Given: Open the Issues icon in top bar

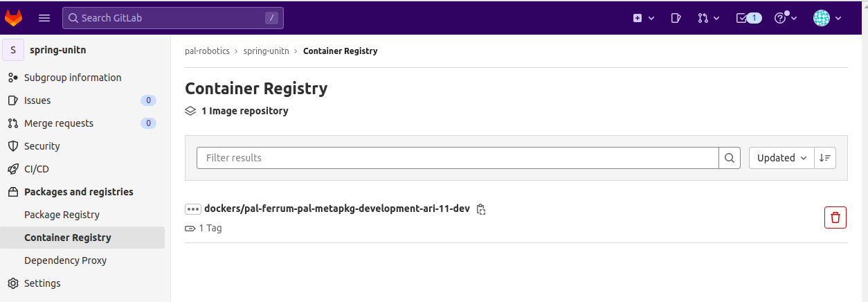Looking at the screenshot, I should [676, 18].
